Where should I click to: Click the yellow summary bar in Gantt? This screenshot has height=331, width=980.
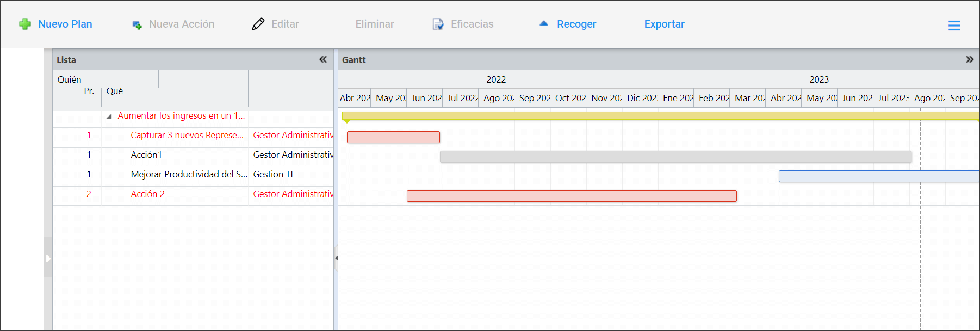point(660,116)
